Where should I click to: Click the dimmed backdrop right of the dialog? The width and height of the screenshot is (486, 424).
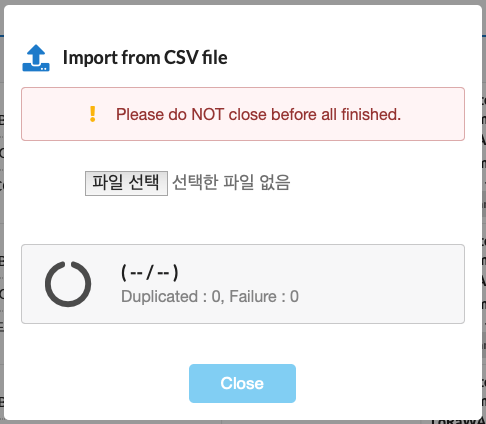click(484, 213)
